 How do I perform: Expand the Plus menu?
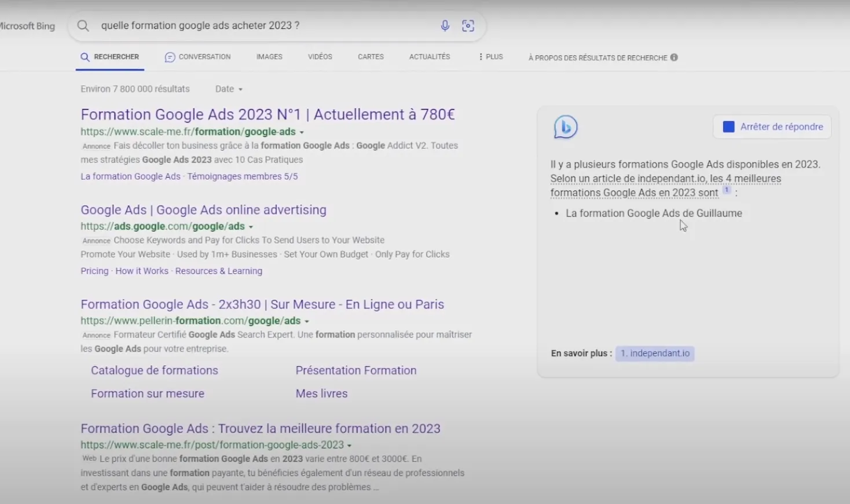(490, 57)
